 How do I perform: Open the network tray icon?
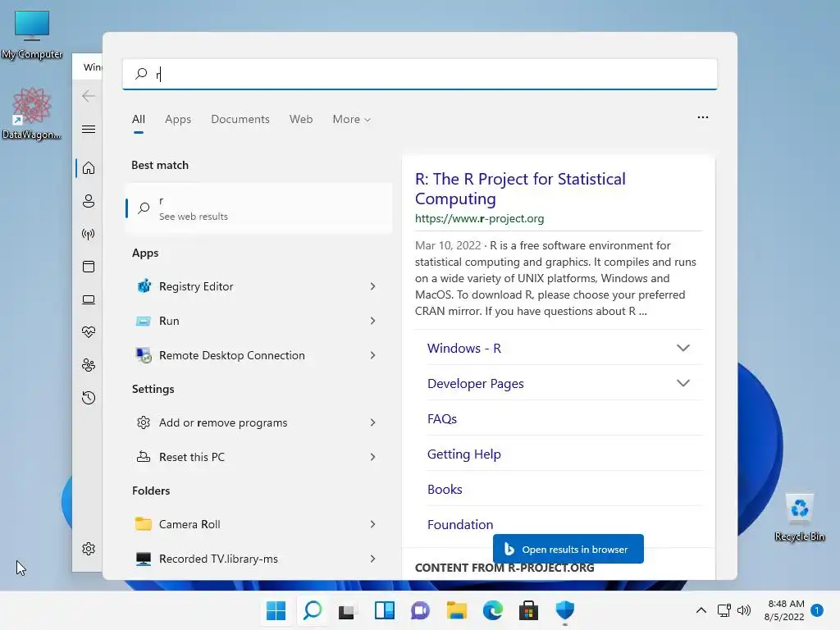pos(724,610)
